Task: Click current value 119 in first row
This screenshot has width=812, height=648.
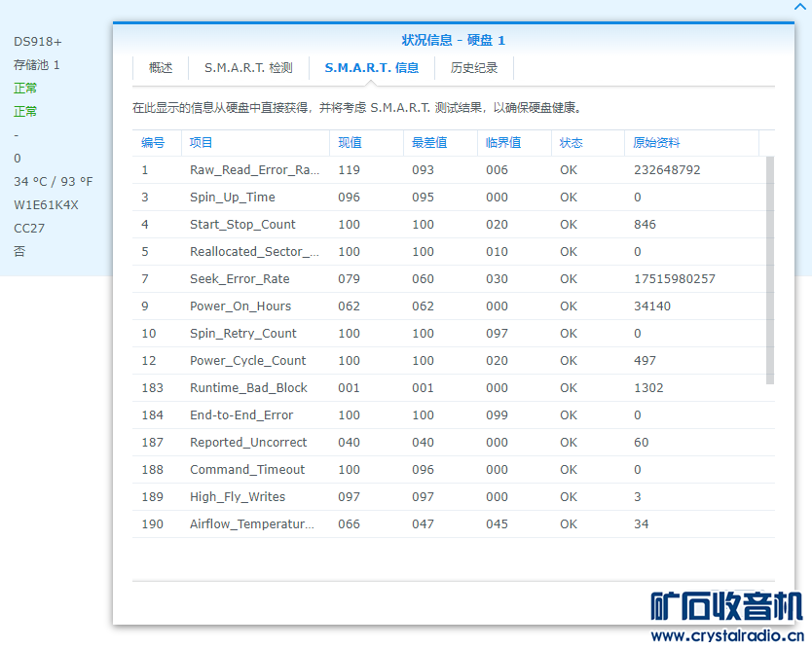Action: click(349, 170)
